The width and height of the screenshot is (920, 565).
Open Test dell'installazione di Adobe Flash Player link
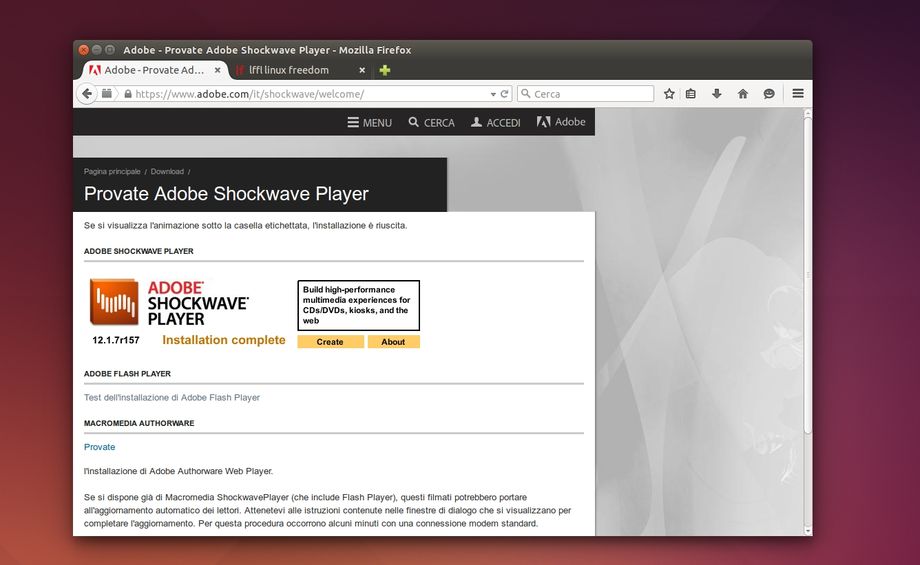coord(172,397)
